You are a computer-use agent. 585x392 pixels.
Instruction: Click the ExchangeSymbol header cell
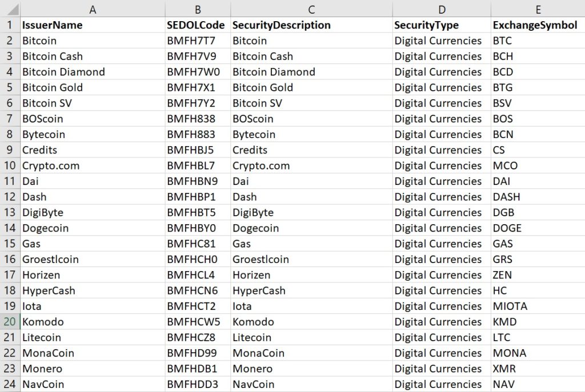pyautogui.click(x=538, y=25)
